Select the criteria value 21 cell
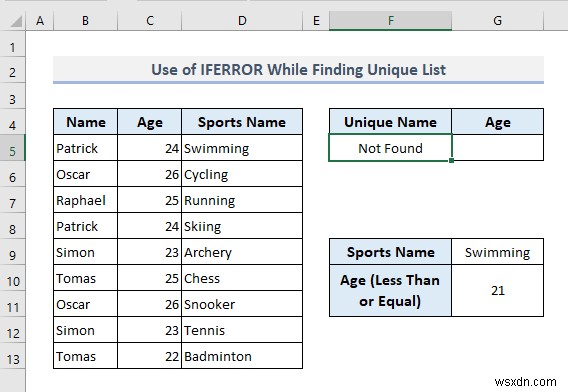568x392 pixels. click(498, 291)
